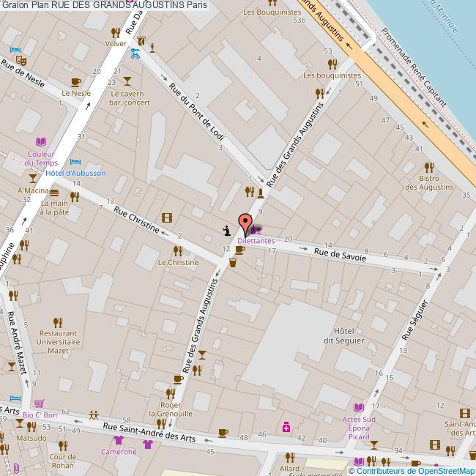Select the Volver restaurant icon
Image resolution: width=476 pixels, height=476 pixels.
pos(115,31)
